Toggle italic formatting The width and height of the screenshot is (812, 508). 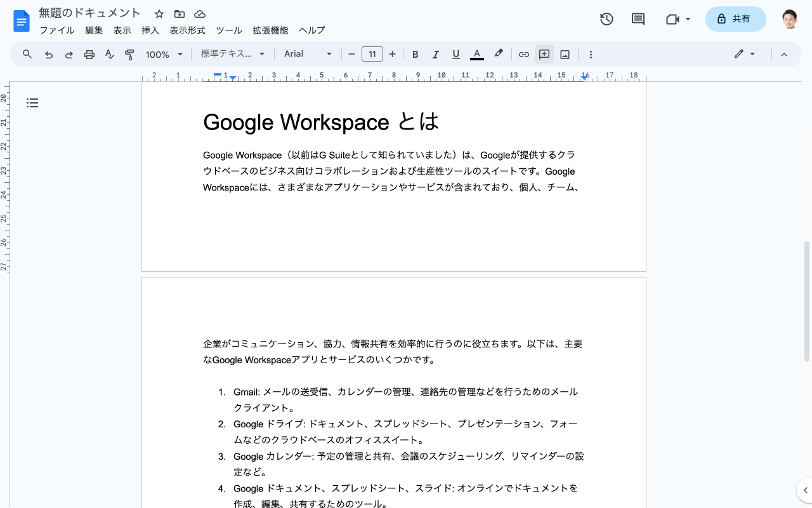[436, 55]
